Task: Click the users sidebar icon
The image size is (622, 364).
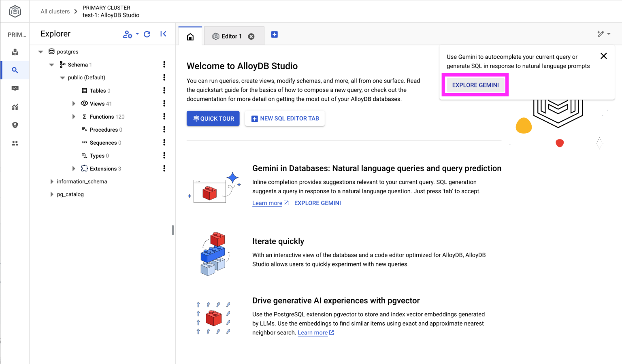Action: pos(15,143)
